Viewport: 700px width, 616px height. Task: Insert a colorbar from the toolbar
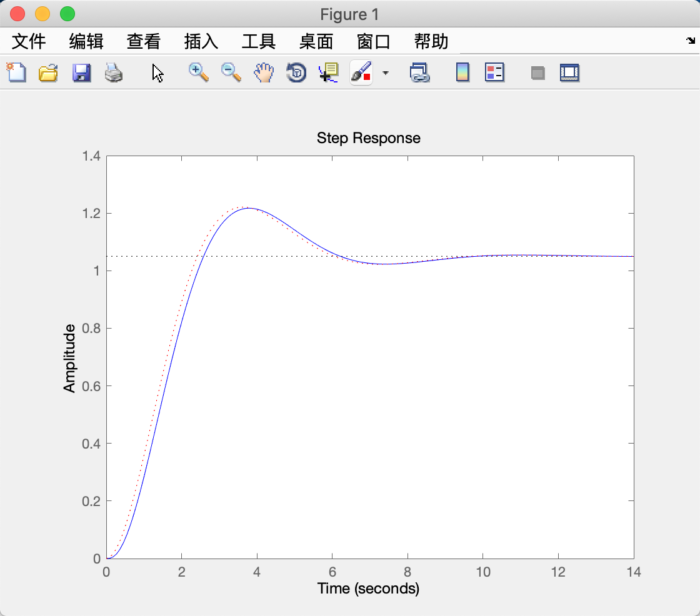pos(462,72)
